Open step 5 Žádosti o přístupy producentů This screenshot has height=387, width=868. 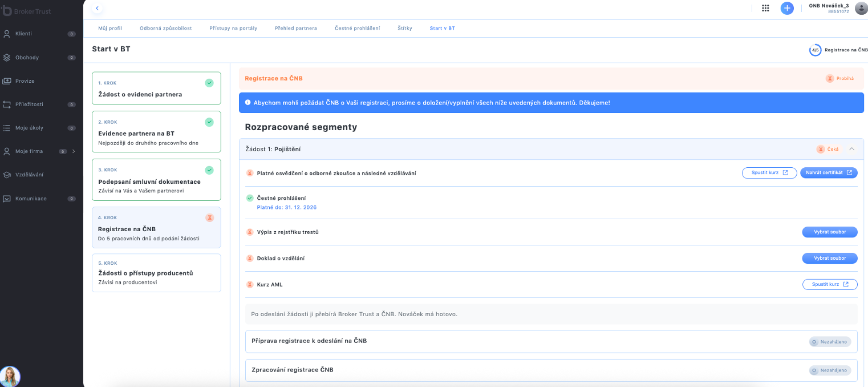pyautogui.click(x=156, y=273)
